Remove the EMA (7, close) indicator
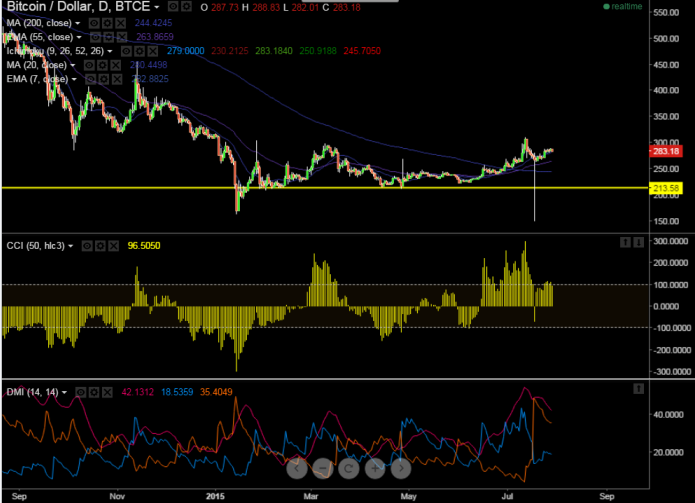Image resolution: width=695 pixels, height=503 pixels. tap(117, 79)
